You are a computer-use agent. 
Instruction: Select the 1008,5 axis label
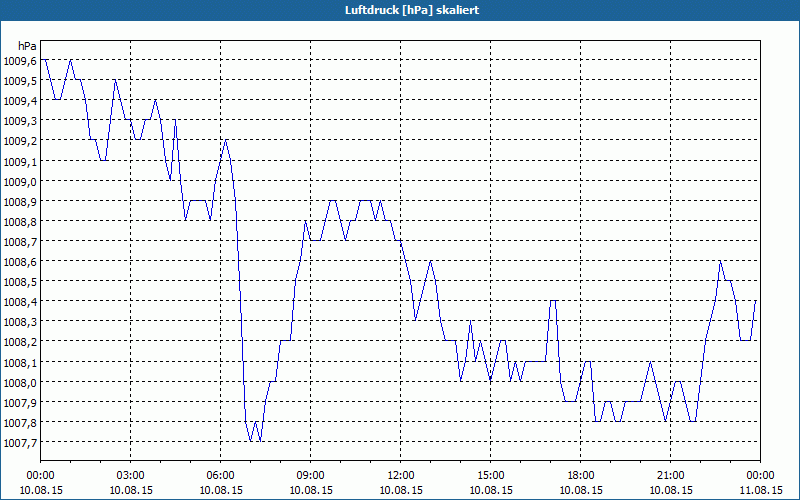[x=20, y=282]
